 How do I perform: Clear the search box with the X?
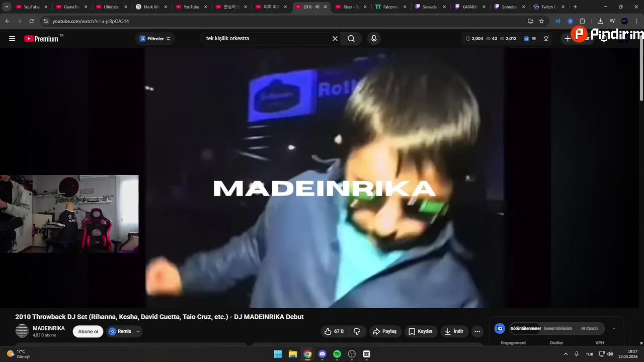click(335, 39)
